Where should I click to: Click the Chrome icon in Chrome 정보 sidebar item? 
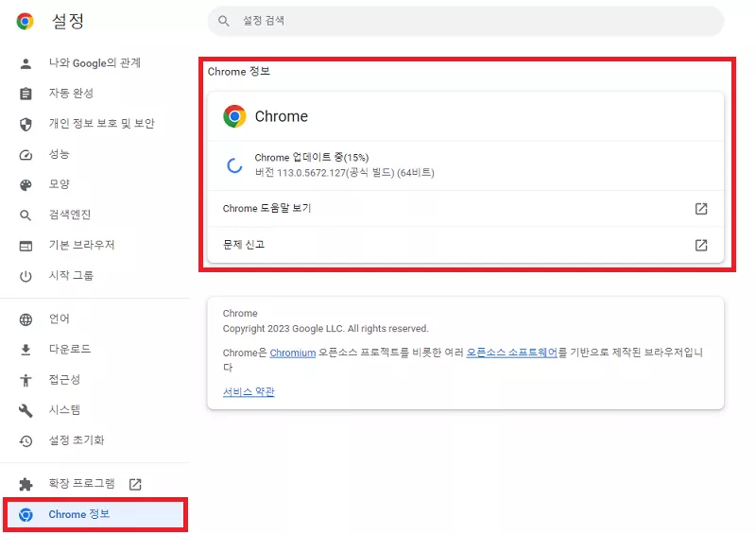point(26,515)
